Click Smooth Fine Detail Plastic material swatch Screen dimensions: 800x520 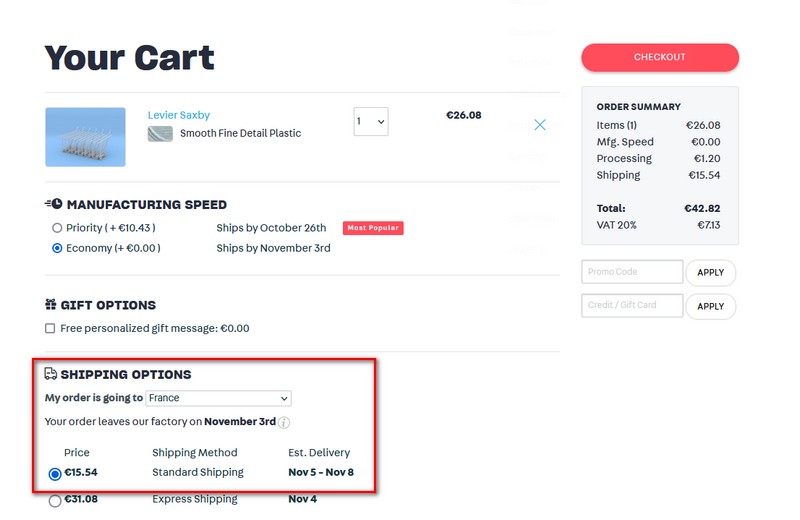pyautogui.click(x=160, y=134)
